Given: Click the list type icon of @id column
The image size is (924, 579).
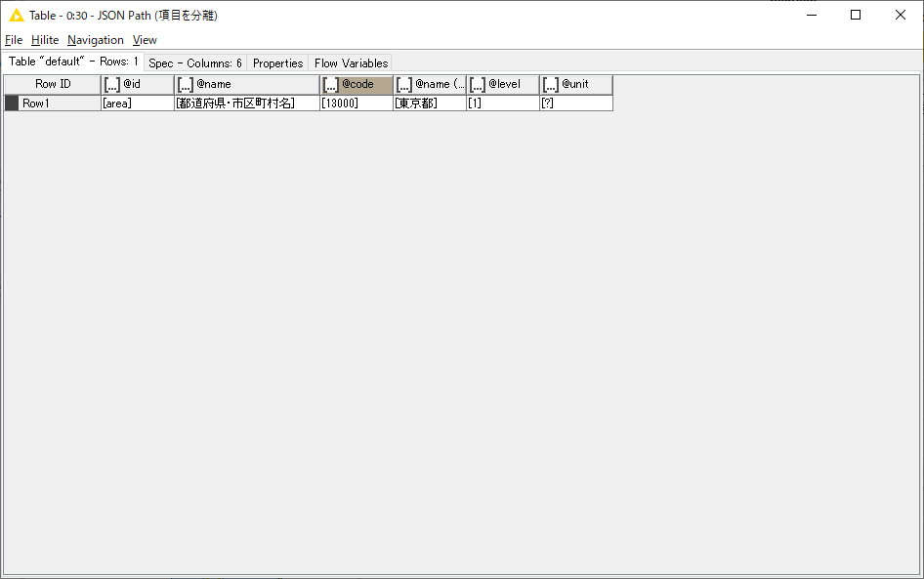Looking at the screenshot, I should pos(112,85).
